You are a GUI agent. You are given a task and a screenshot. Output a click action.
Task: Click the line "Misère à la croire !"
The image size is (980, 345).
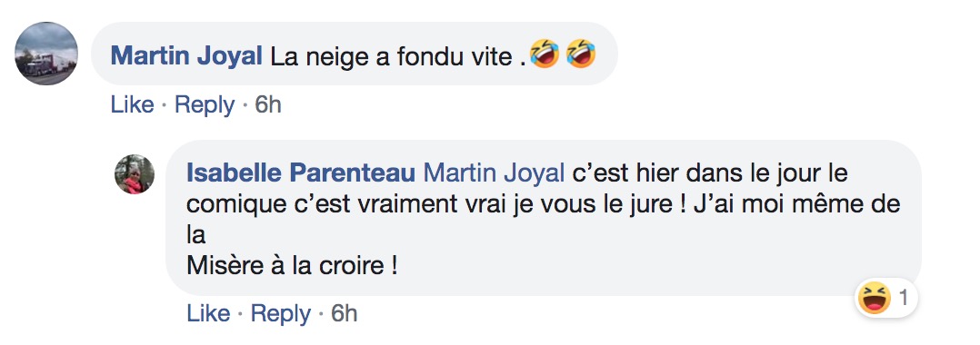tap(292, 266)
